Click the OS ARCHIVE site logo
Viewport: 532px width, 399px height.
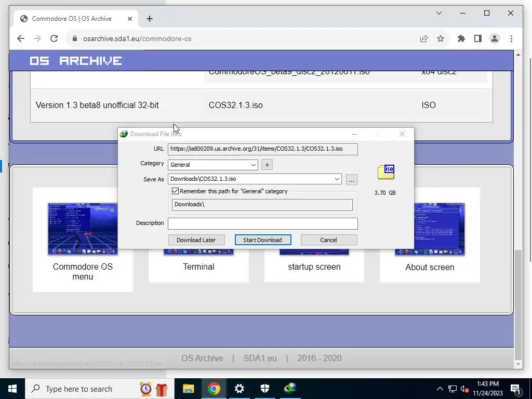(76, 61)
